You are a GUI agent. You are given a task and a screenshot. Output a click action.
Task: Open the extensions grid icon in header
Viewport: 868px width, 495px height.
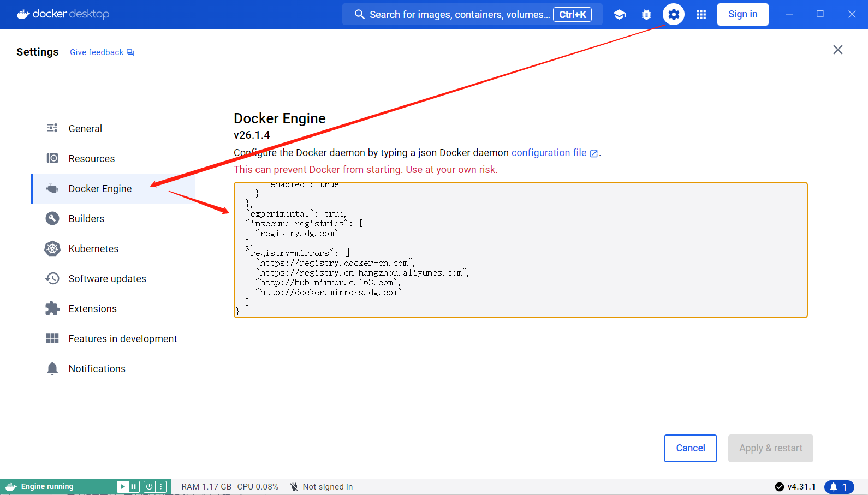tap(701, 15)
